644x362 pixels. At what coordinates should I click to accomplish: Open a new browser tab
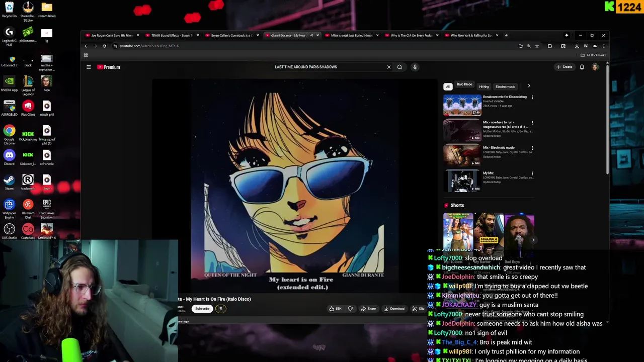[506, 35]
